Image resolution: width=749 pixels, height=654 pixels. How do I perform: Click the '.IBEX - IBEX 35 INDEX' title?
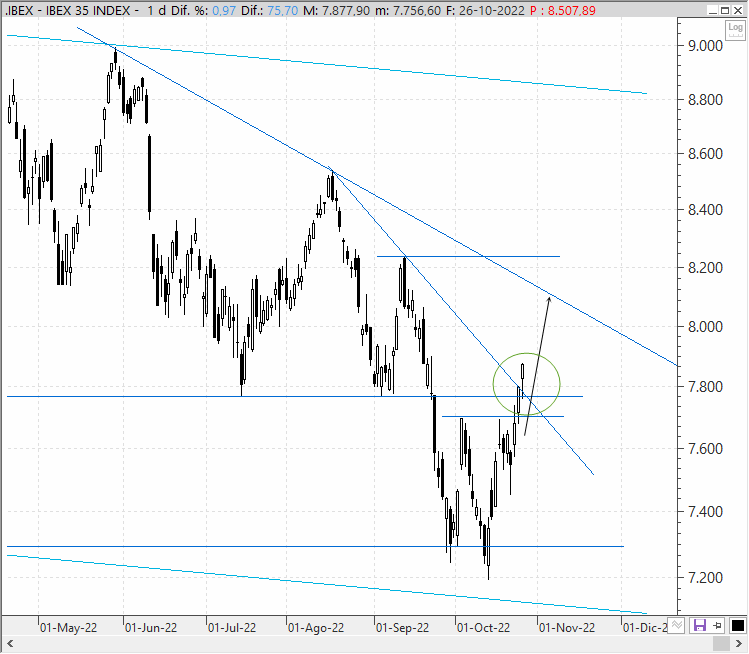click(x=67, y=10)
